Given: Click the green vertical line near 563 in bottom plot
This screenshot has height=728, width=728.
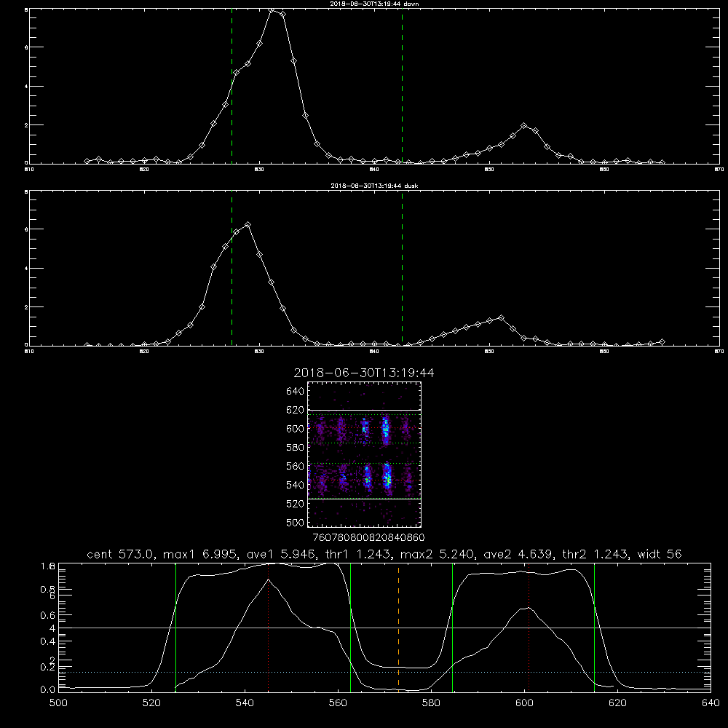Looking at the screenshot, I should (x=351, y=626).
